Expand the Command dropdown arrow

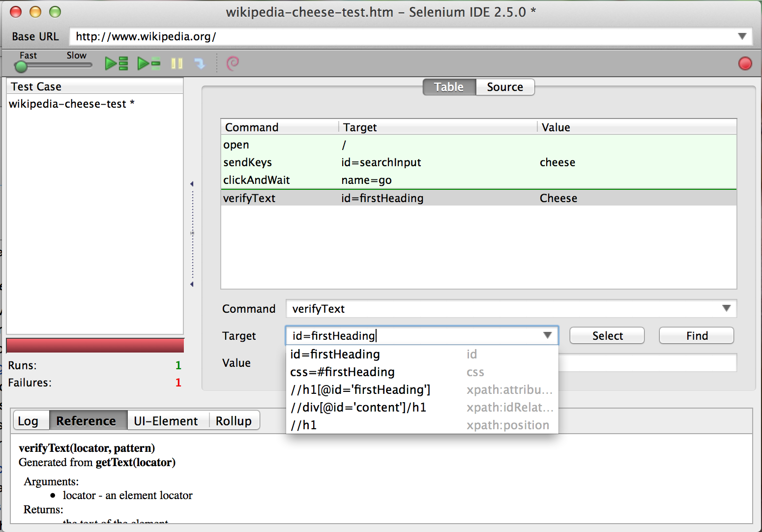[726, 308]
